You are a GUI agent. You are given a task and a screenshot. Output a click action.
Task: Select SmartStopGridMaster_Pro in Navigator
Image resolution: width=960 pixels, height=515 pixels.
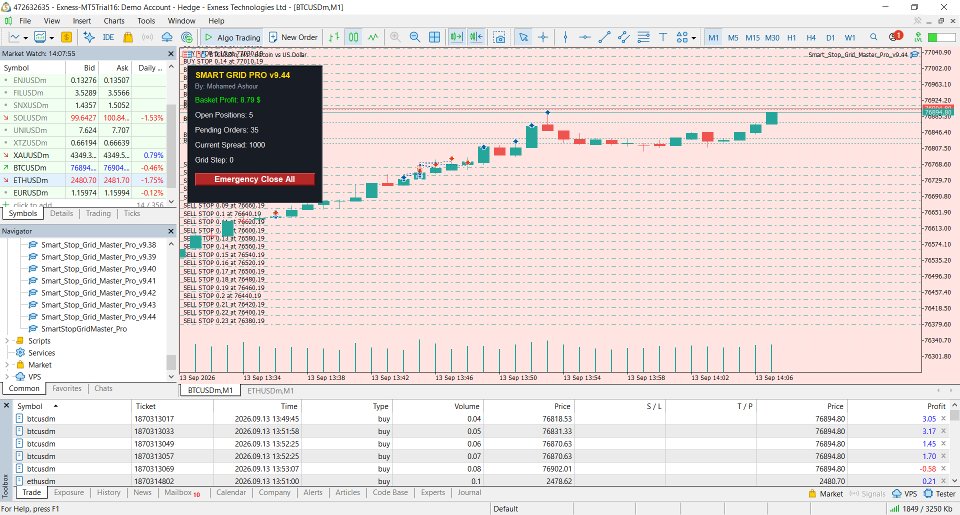tap(84, 329)
